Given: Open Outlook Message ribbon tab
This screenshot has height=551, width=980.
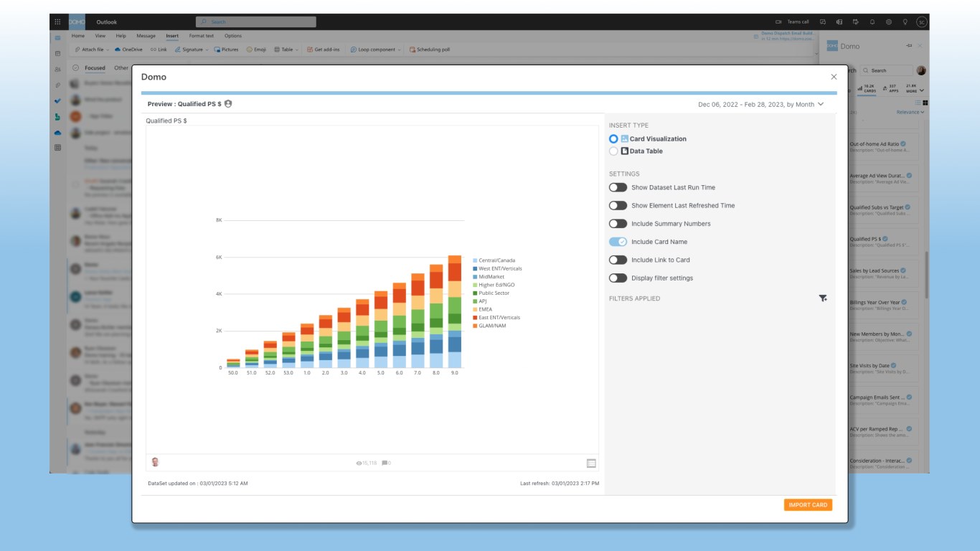Looking at the screenshot, I should (146, 36).
